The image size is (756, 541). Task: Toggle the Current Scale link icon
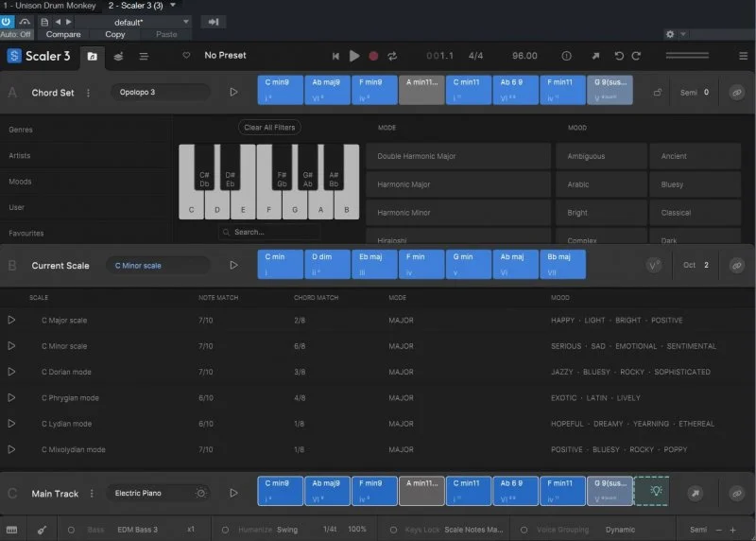pos(737,265)
